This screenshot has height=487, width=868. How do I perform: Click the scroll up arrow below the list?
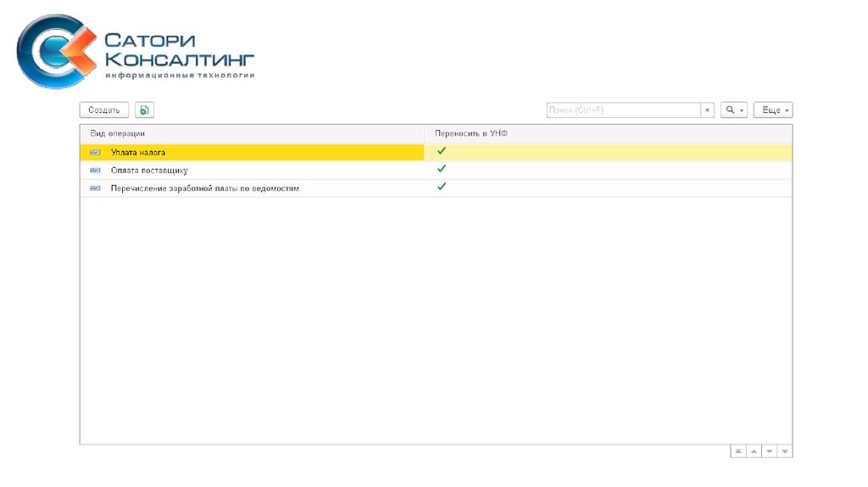754,451
